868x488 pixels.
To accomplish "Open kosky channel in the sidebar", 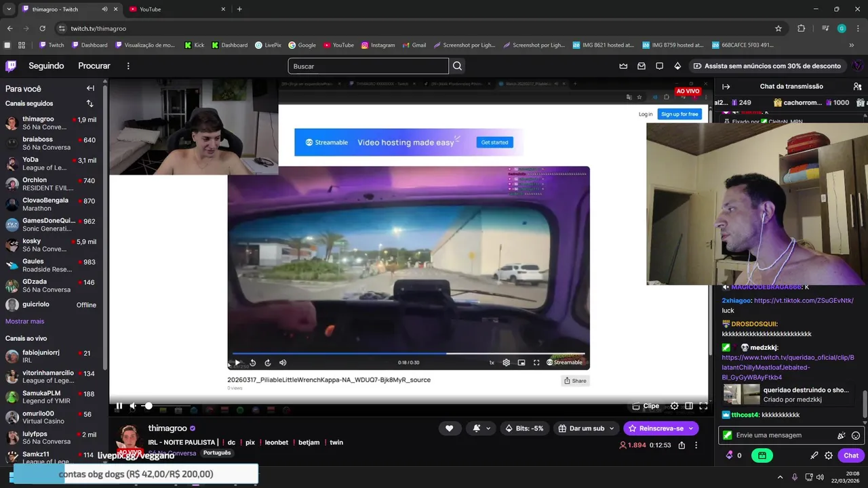I will click(52, 245).
